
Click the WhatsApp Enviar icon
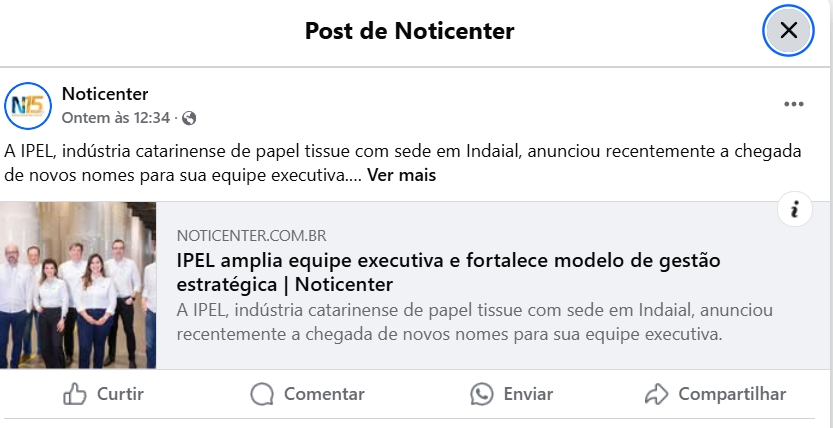coord(482,394)
